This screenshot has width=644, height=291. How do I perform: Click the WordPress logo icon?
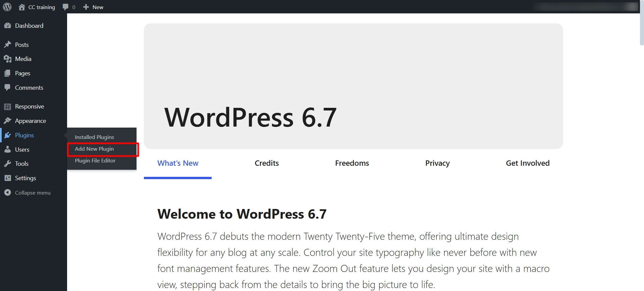coord(7,7)
